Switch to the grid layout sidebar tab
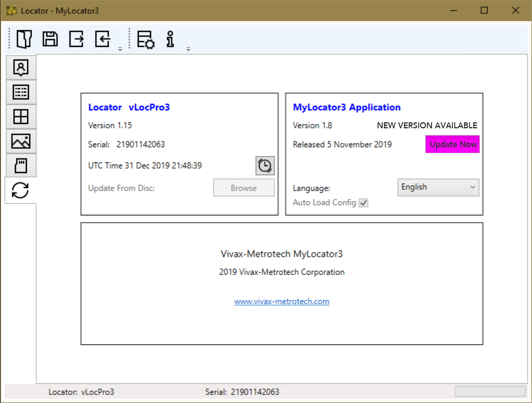This screenshot has height=403, width=532. [x=21, y=116]
